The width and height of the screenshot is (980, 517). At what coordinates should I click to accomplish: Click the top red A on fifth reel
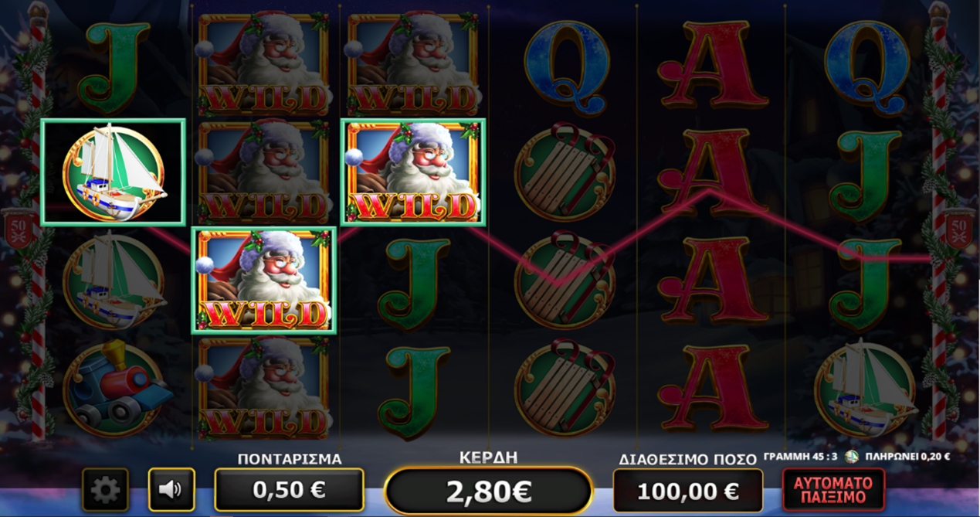coord(715,65)
